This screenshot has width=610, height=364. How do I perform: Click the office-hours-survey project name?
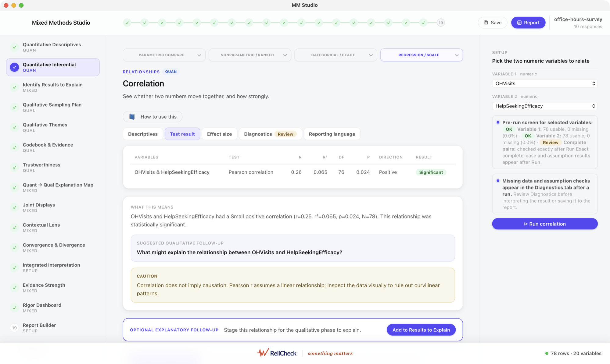[x=578, y=19]
